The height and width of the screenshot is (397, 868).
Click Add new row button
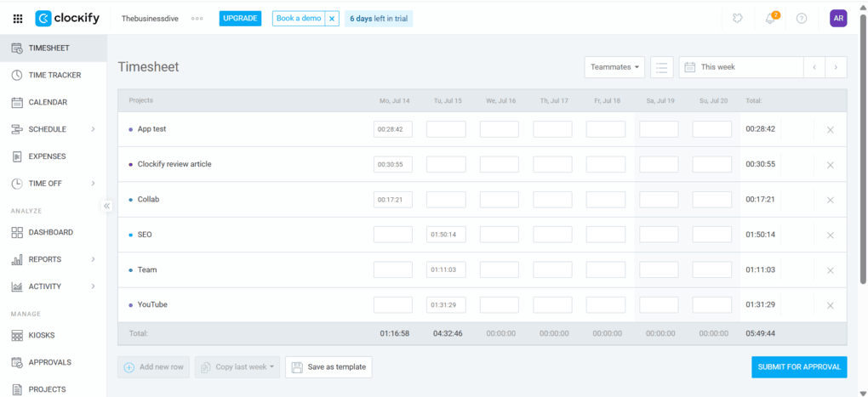(x=154, y=367)
